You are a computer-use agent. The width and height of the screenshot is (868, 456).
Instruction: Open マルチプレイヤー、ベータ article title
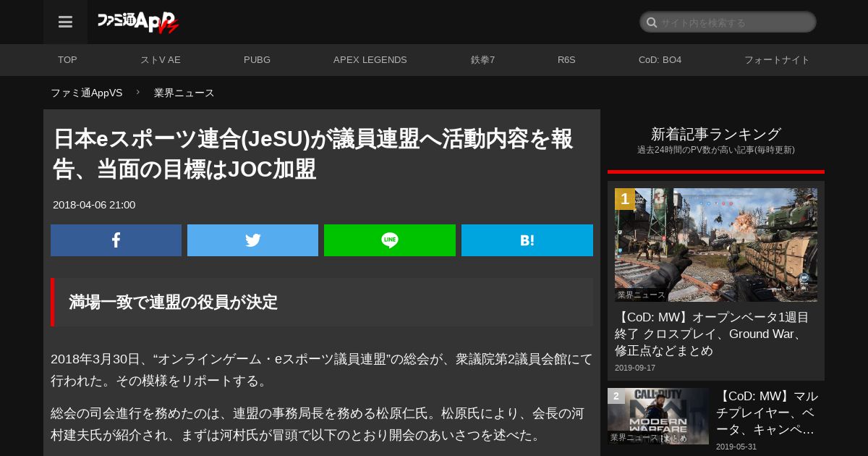click(767, 413)
